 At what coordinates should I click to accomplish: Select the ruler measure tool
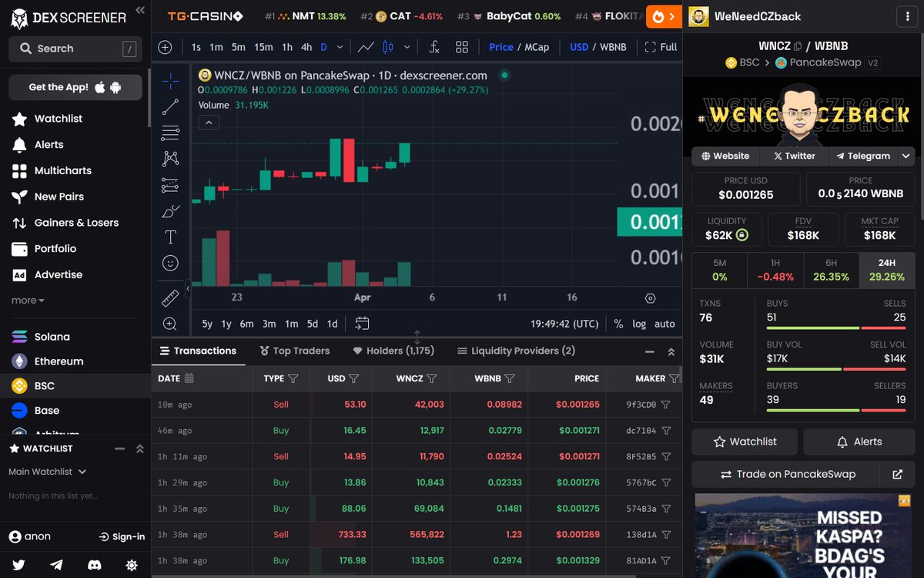click(x=170, y=297)
